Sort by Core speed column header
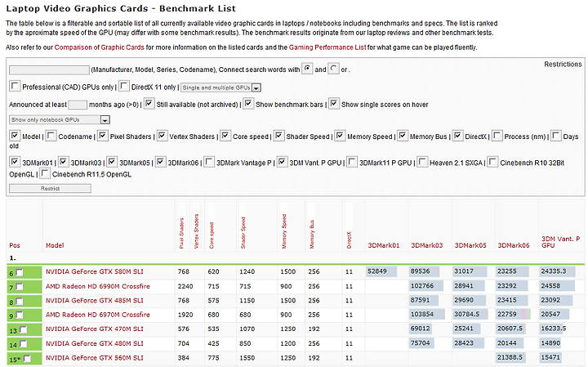 coord(212,235)
